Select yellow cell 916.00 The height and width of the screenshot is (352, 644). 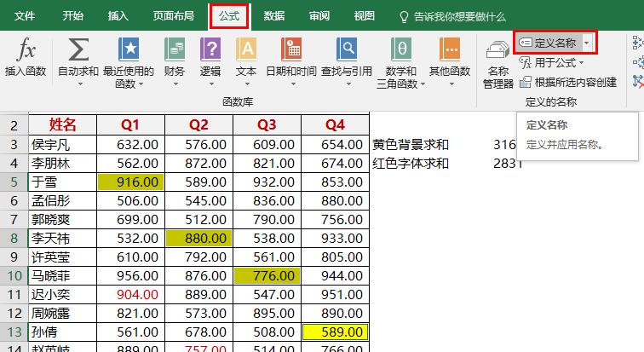(x=130, y=182)
